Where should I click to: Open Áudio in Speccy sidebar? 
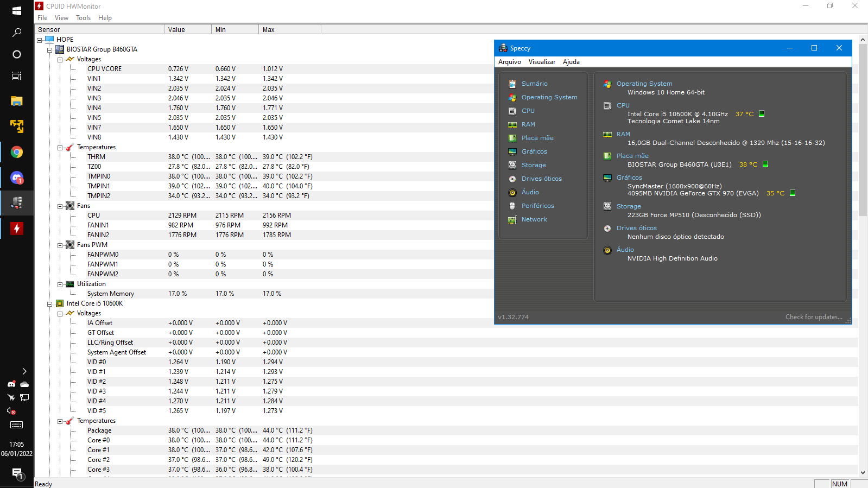[530, 192]
